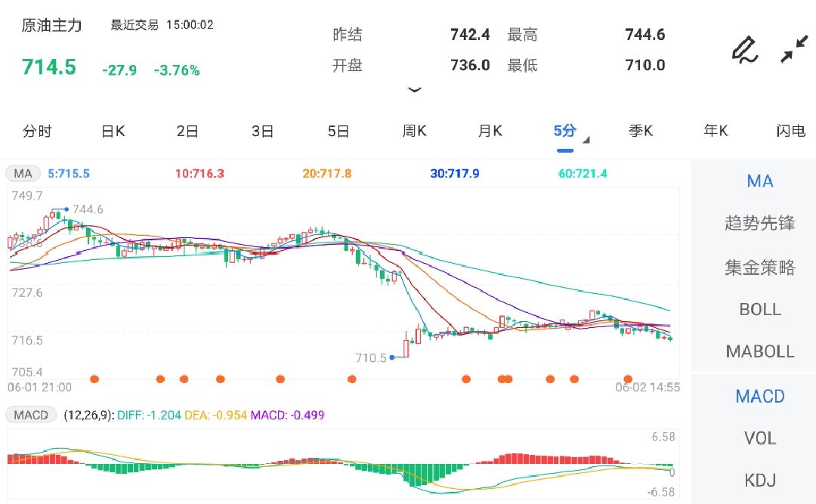Switch to the 日K tab
Image resolution: width=816 pixels, height=504 pixels.
[113, 131]
